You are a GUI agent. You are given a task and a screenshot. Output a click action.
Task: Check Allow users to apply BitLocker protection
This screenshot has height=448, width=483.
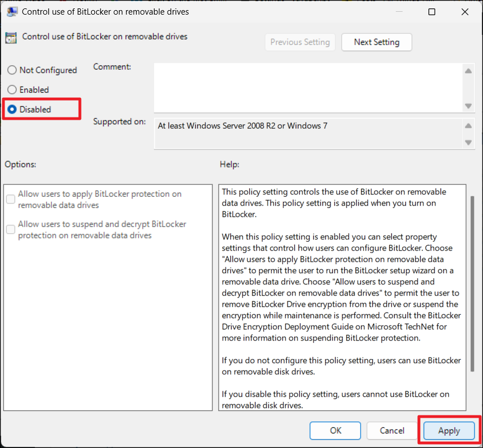click(11, 199)
